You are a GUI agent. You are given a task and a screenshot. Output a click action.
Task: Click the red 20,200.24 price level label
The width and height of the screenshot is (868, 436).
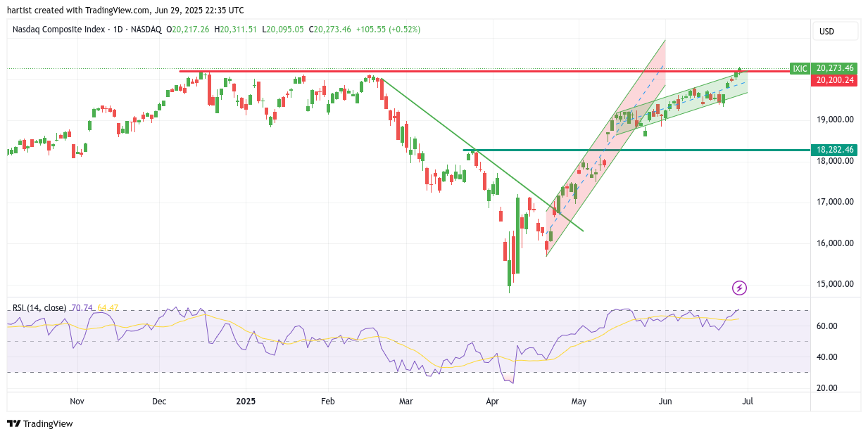click(834, 80)
